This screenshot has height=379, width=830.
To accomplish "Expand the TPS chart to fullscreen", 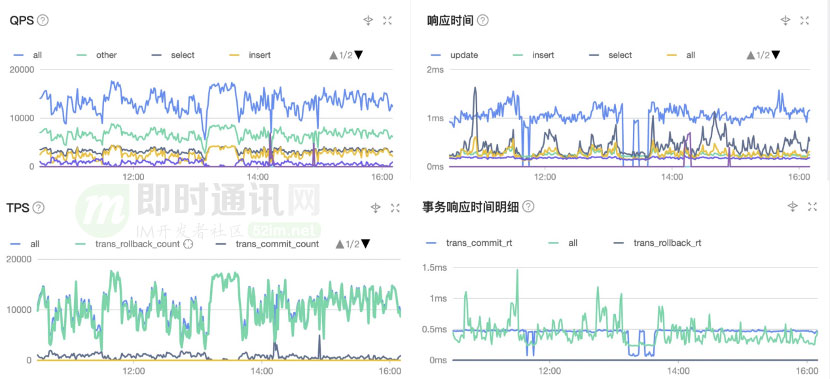I will pyautogui.click(x=395, y=207).
